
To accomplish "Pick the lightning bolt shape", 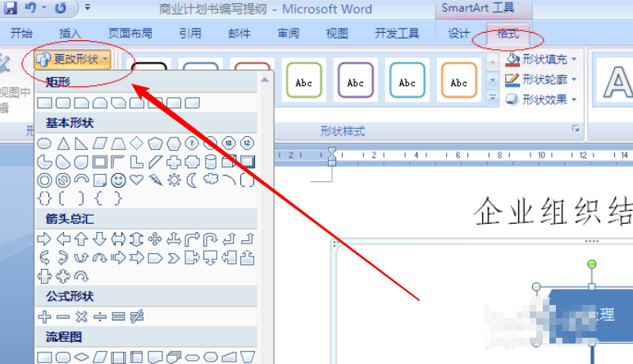I will 155,180.
